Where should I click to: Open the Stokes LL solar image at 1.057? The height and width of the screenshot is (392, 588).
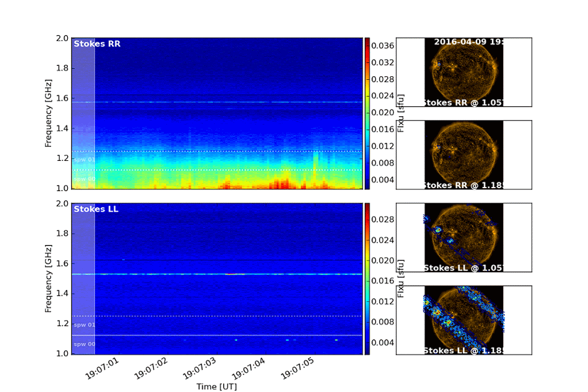pos(464,238)
